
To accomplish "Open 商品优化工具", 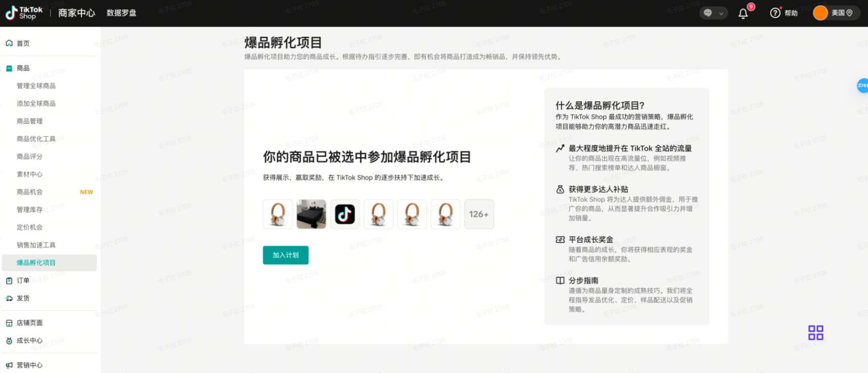I will tap(36, 139).
